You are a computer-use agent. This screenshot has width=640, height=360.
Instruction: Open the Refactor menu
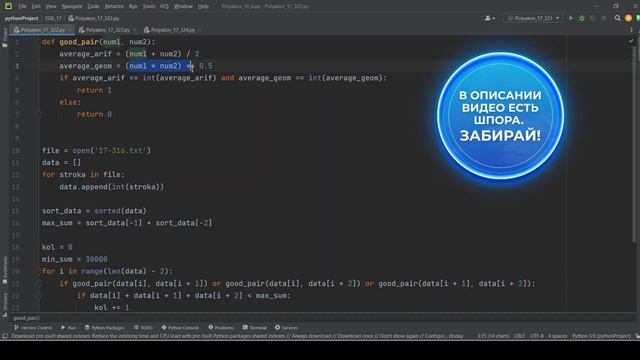114,6
